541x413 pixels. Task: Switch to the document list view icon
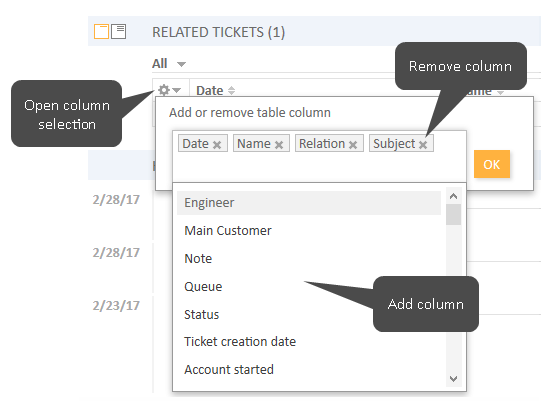click(x=118, y=31)
